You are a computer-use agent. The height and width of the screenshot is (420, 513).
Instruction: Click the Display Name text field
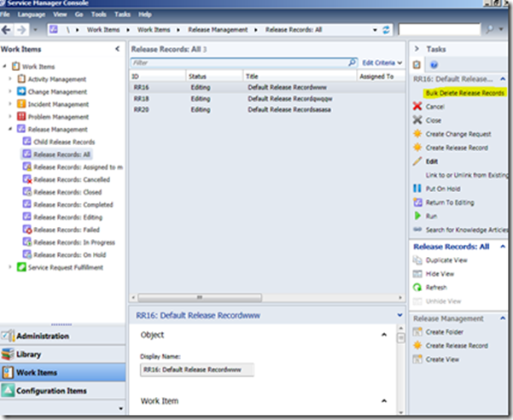[197, 370]
